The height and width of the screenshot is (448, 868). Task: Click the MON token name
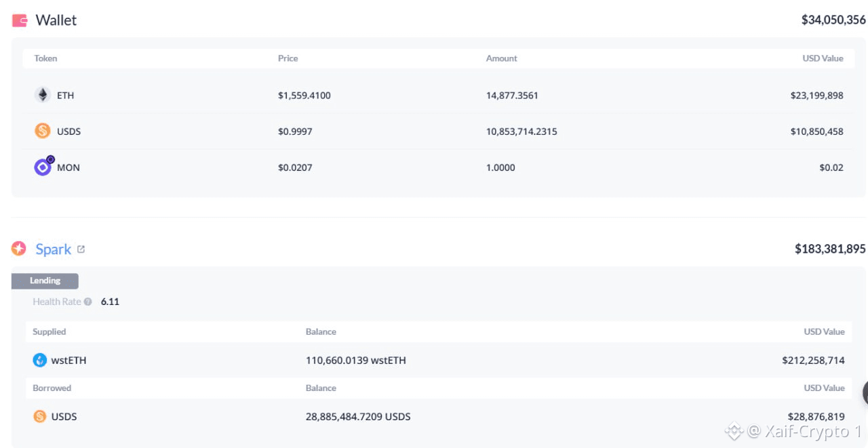click(68, 167)
